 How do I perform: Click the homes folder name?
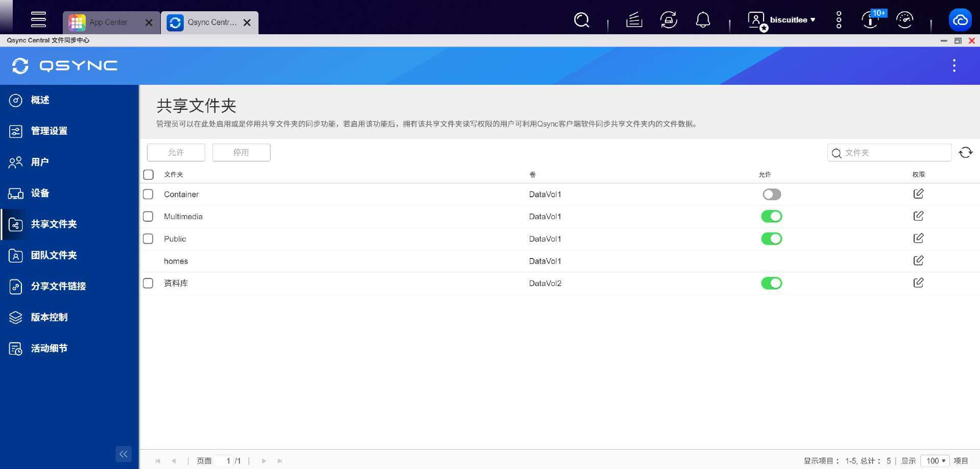coord(176,261)
